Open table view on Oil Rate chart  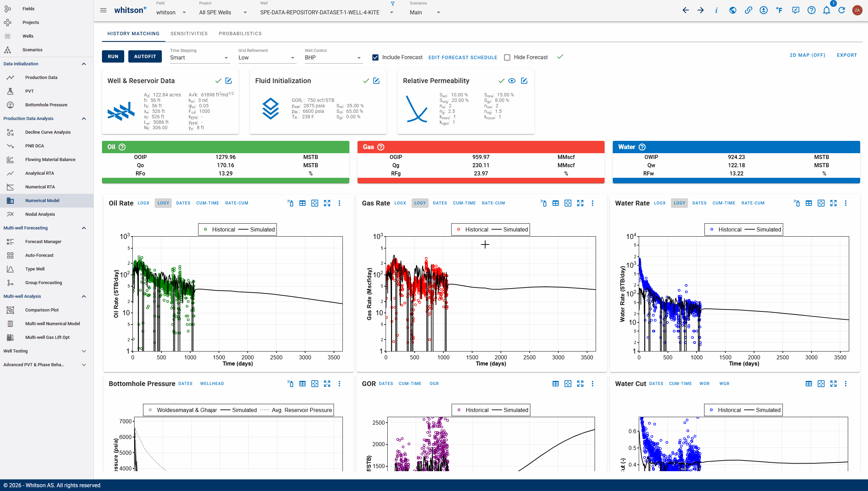click(x=302, y=203)
